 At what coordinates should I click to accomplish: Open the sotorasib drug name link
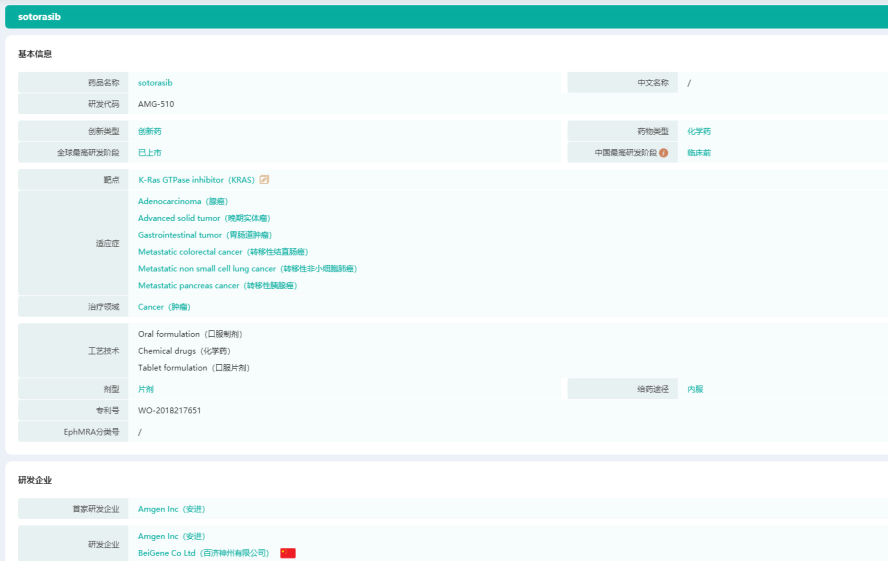[x=155, y=83]
